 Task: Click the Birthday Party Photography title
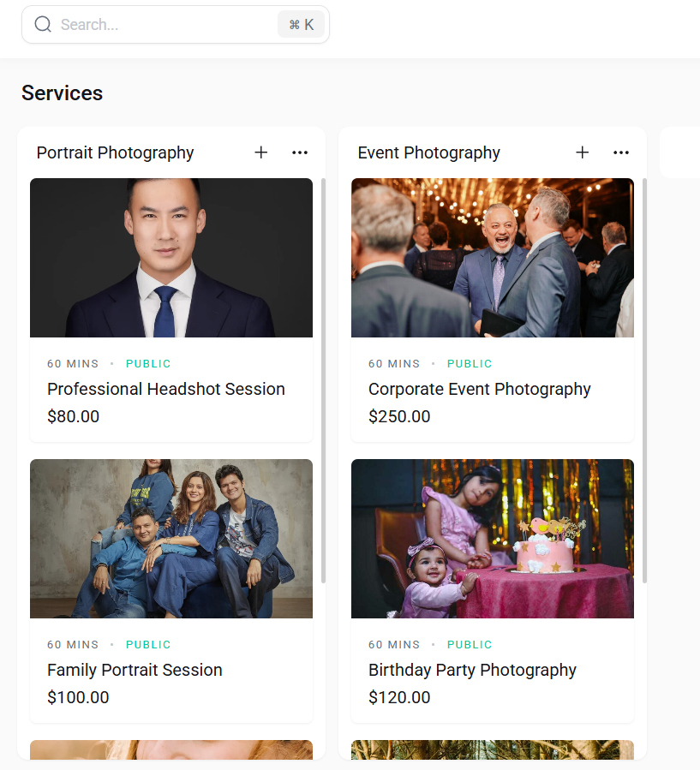tap(472, 670)
